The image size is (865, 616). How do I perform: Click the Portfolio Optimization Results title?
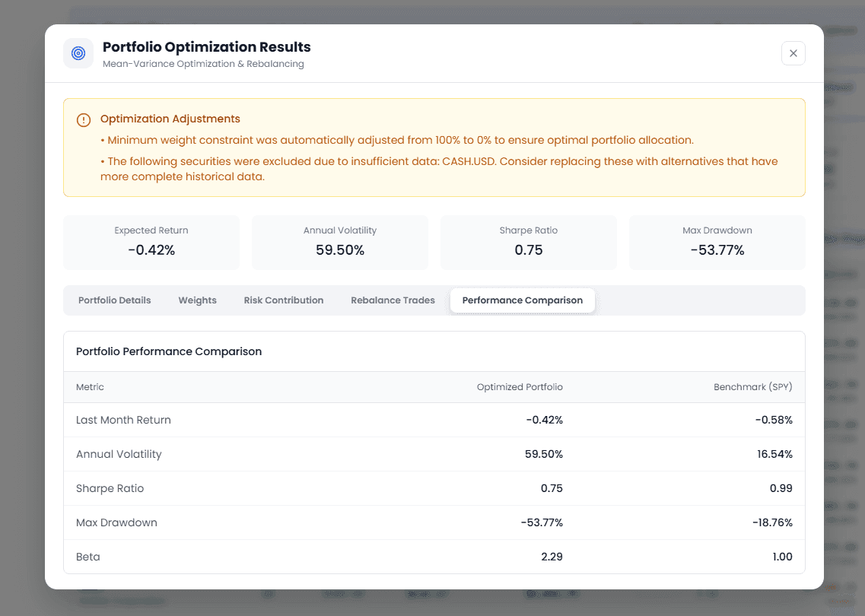pyautogui.click(x=207, y=47)
